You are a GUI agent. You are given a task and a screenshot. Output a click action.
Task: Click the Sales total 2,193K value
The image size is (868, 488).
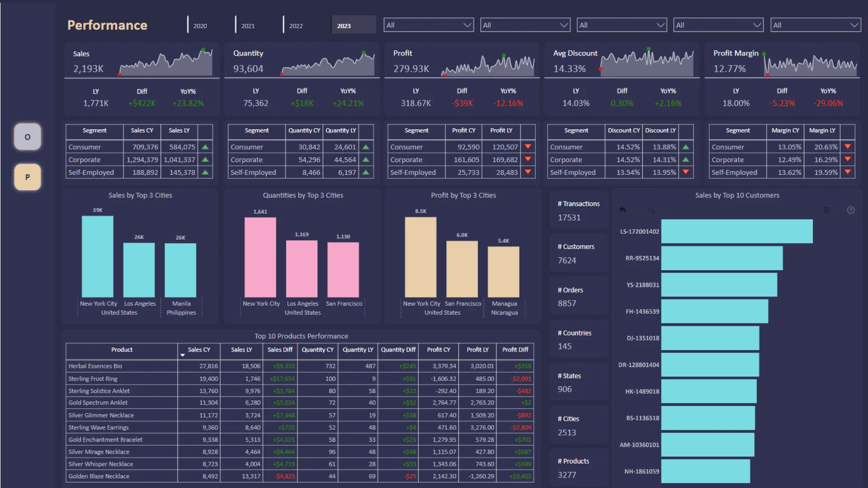coord(89,69)
